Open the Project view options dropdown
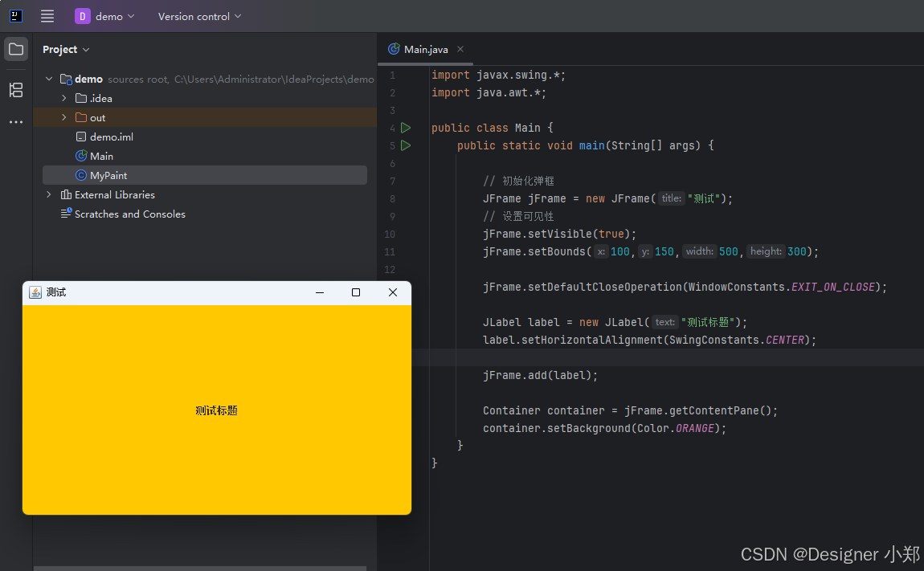Viewport: 924px width, 571px height. click(x=86, y=50)
